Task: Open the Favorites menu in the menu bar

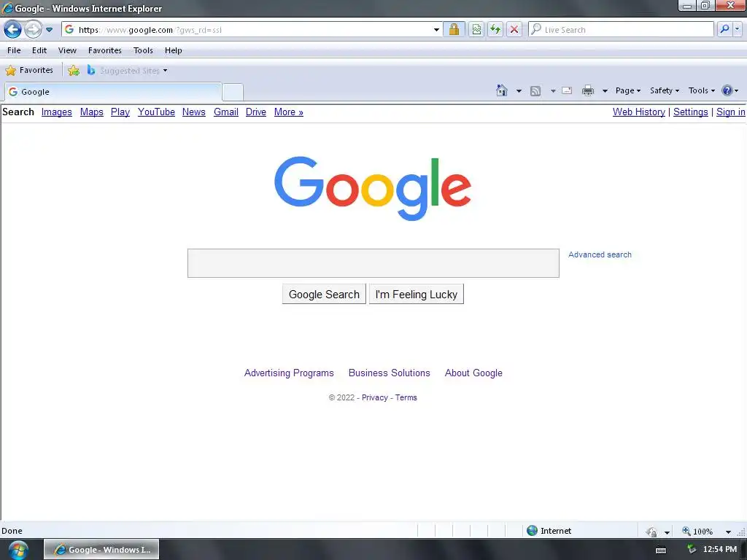Action: click(105, 50)
